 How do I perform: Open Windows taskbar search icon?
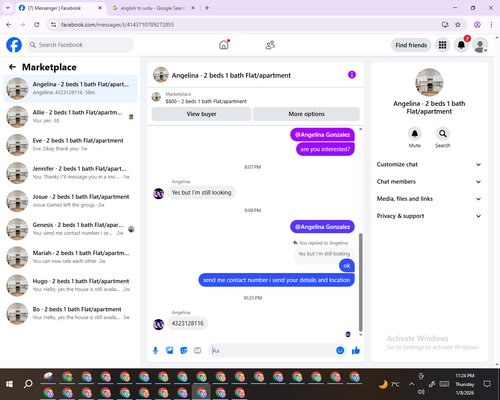pos(28,384)
